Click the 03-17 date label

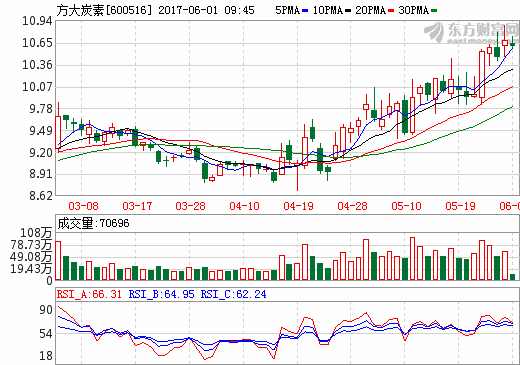tap(137, 206)
